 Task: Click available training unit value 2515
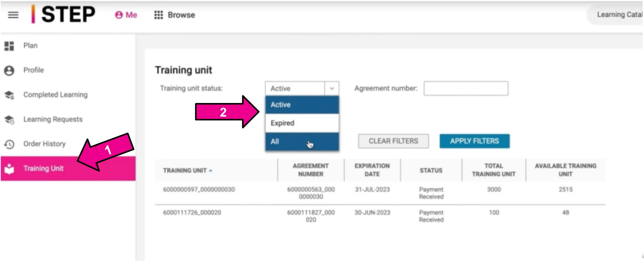point(566,190)
